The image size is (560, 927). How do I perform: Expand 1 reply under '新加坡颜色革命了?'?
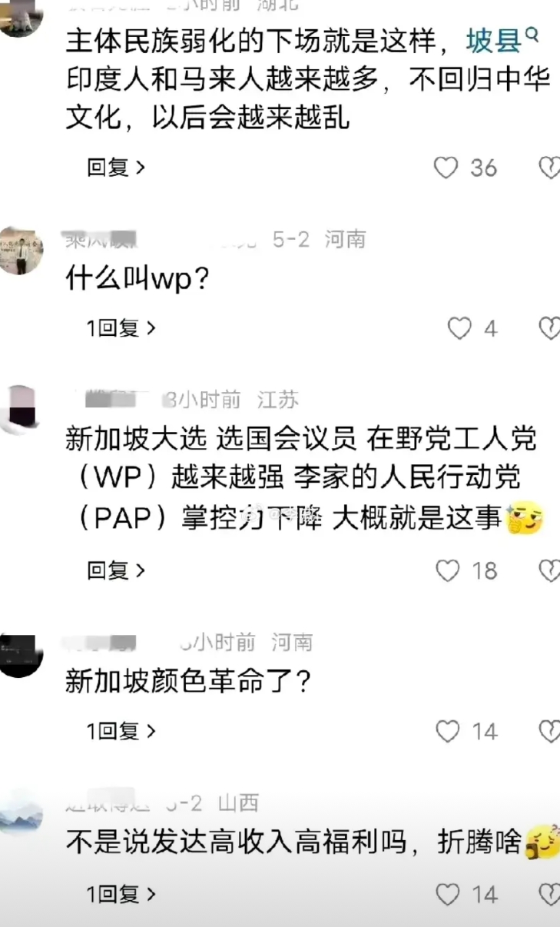(121, 732)
